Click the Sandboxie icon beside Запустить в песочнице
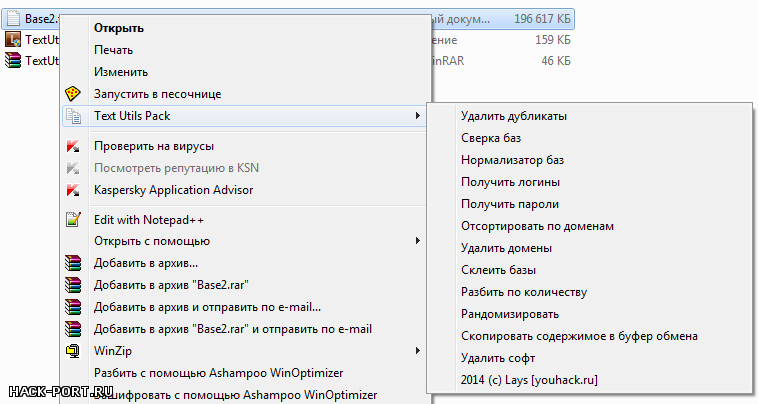This screenshot has height=404, width=758. pos(73,94)
